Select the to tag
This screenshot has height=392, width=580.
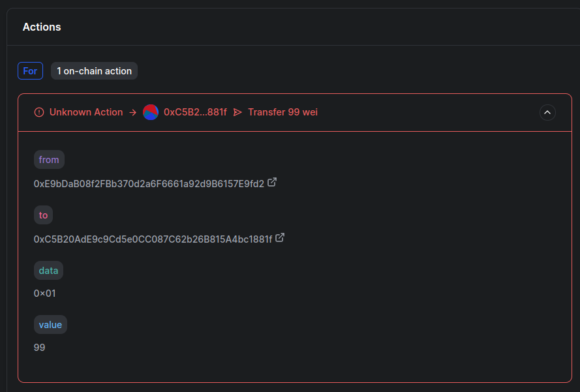coord(43,215)
